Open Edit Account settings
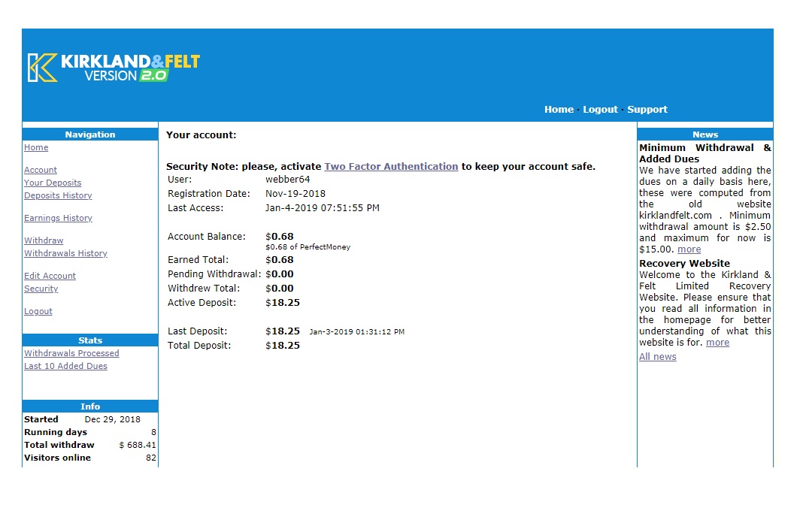The image size is (803, 532). (50, 277)
